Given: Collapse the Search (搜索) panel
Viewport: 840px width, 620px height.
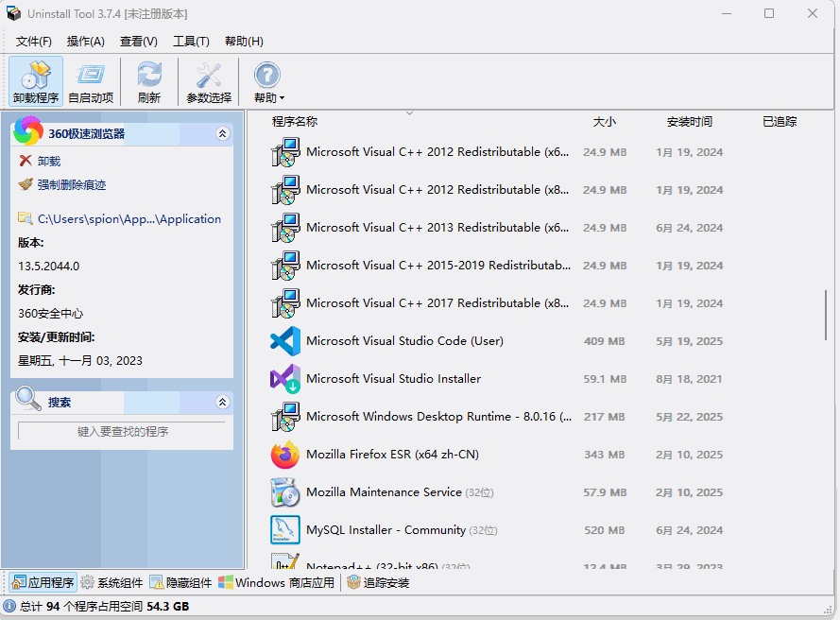Looking at the screenshot, I should click(x=223, y=403).
